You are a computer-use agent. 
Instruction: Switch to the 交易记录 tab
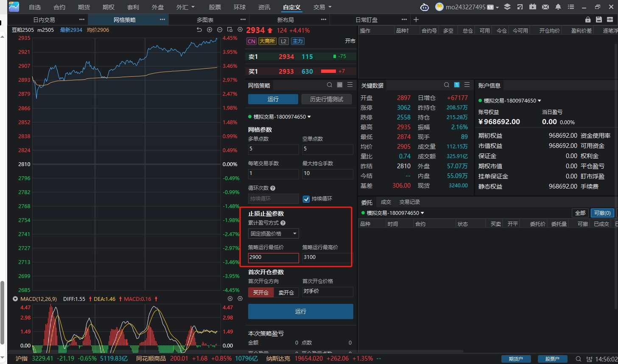click(x=410, y=202)
